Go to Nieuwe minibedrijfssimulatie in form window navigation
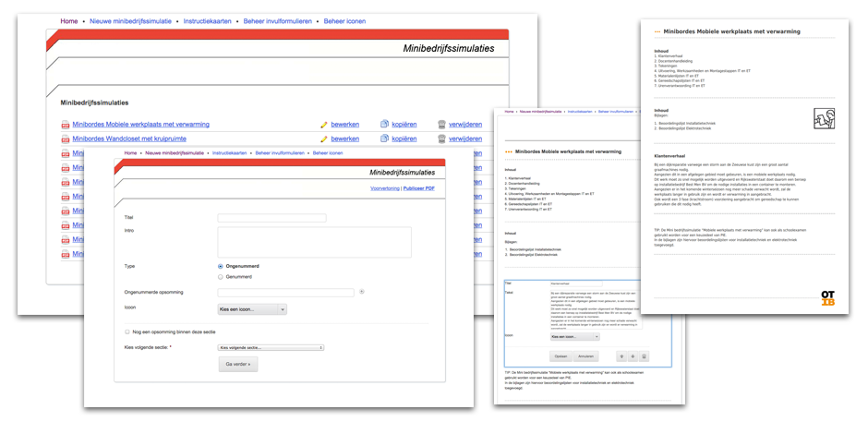Screen dimensions: 868x434 click(173, 152)
